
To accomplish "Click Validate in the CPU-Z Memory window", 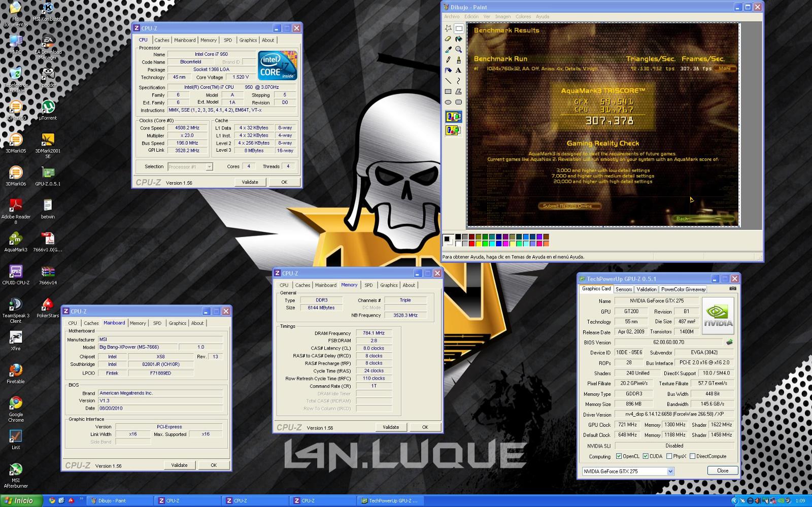I will 391,427.
